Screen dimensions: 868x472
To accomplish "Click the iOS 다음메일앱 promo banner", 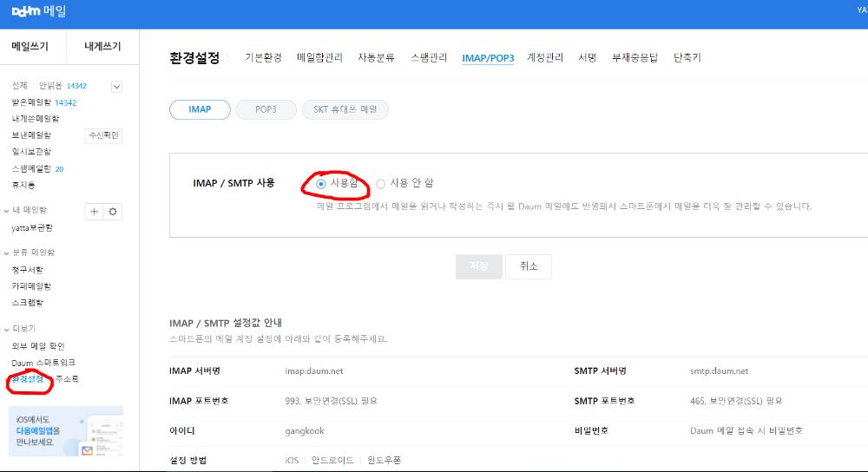I will point(66,431).
